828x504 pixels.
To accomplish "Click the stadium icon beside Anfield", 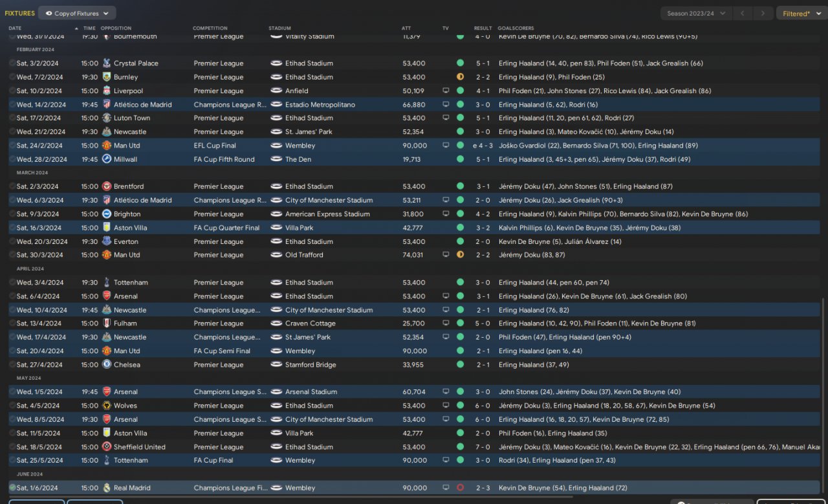I will point(276,91).
